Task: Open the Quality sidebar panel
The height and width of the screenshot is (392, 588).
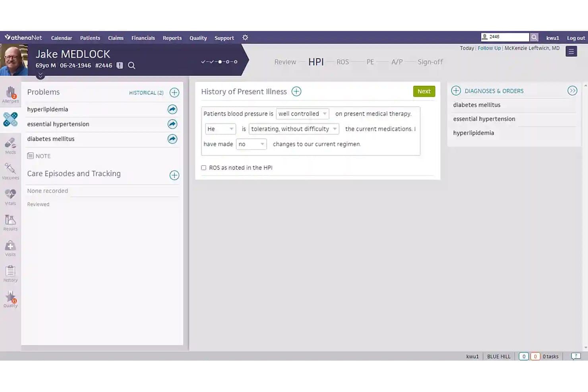Action: (10, 299)
